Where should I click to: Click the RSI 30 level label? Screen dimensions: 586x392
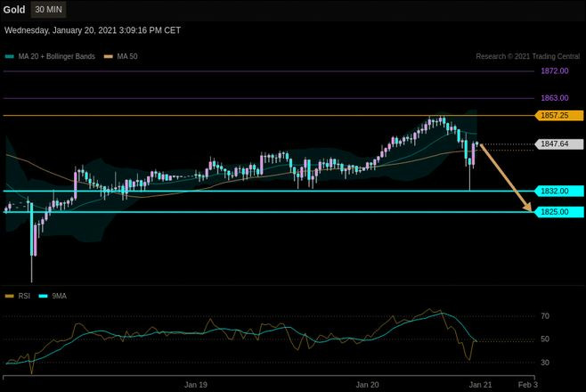point(545,363)
